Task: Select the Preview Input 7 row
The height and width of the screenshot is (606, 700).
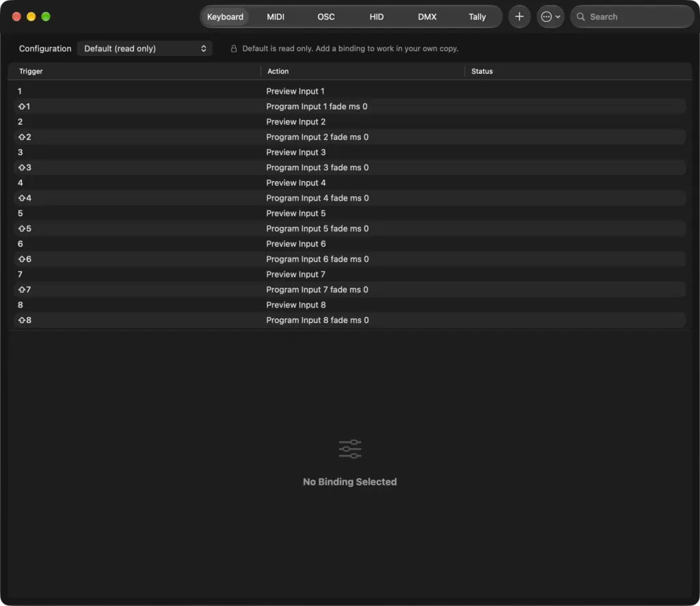Action: pyautogui.click(x=349, y=274)
